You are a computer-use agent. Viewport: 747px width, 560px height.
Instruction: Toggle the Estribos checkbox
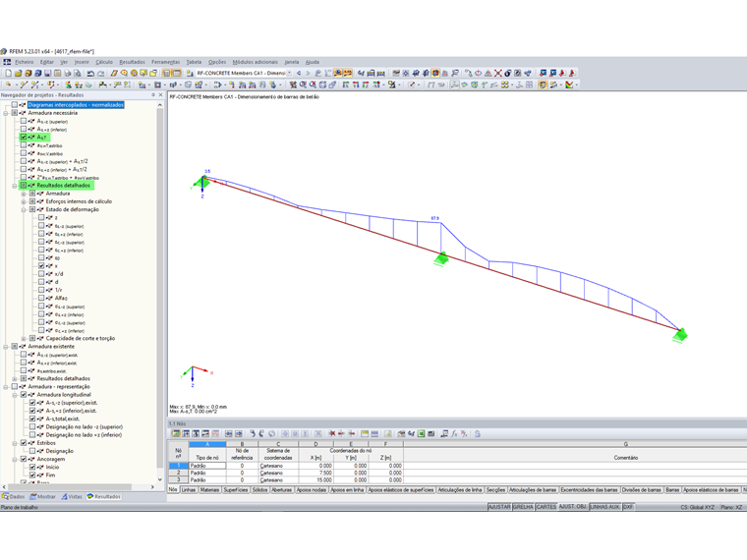[24, 443]
